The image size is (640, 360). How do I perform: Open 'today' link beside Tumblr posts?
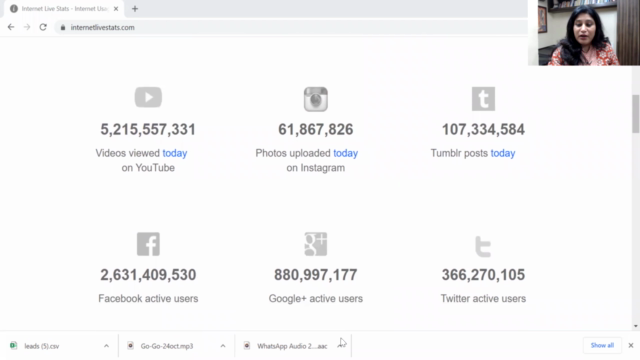tap(503, 153)
